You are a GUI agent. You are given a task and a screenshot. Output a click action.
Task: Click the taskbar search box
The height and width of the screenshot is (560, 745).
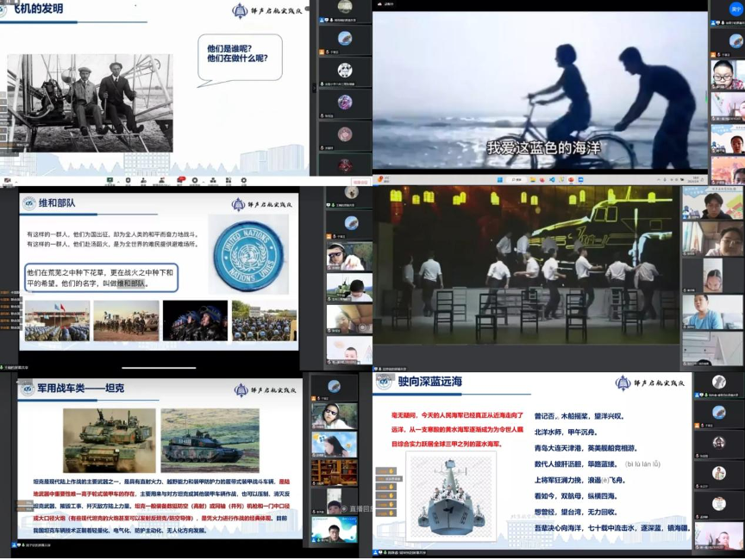coord(516,180)
